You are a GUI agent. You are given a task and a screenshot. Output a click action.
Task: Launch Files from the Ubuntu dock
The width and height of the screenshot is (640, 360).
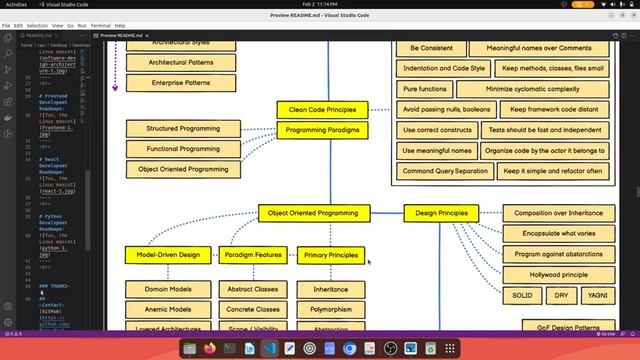coord(189,349)
